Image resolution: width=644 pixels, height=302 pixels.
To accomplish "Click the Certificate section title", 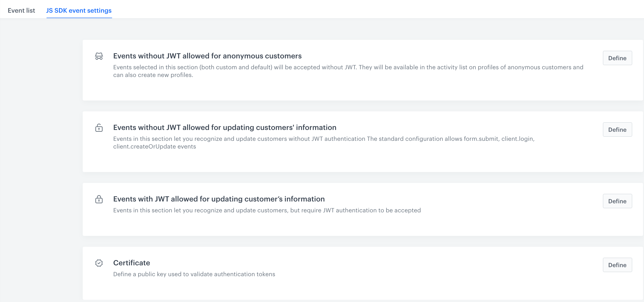I will [132, 263].
